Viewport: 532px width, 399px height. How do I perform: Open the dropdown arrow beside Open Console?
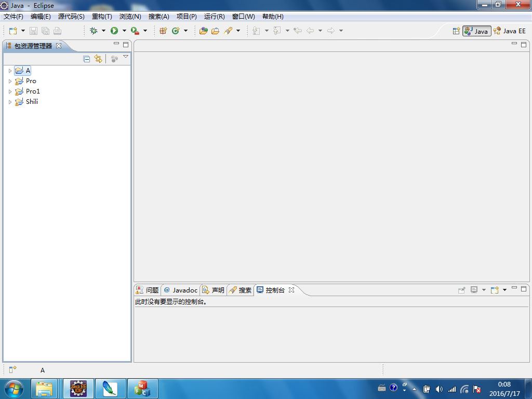tap(504, 290)
